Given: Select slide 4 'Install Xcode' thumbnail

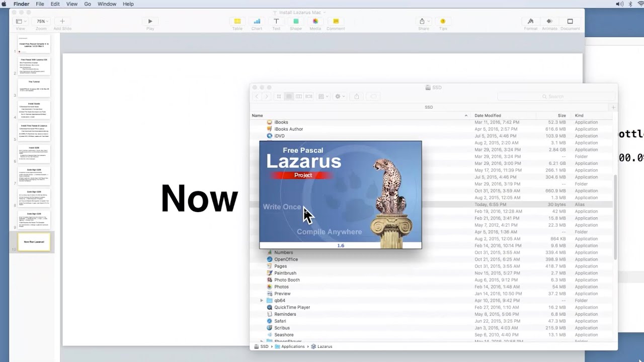Looking at the screenshot, I should pyautogui.click(x=34, y=110).
